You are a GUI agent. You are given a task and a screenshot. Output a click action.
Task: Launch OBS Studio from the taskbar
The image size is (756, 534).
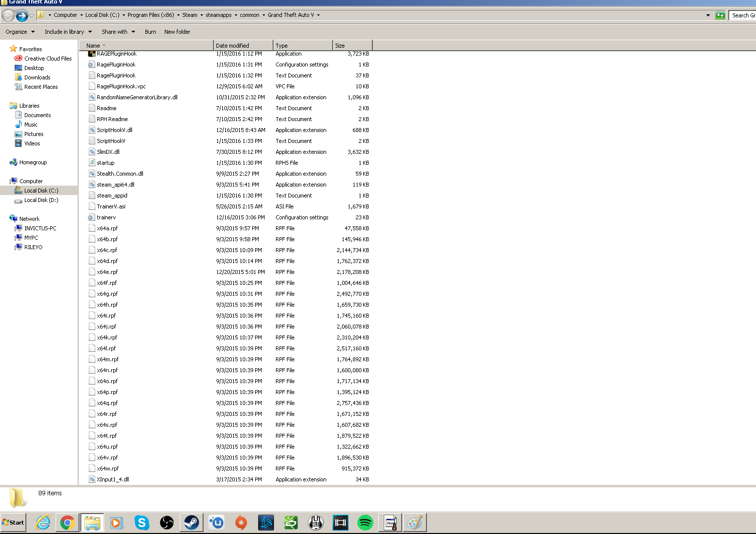coord(167,523)
